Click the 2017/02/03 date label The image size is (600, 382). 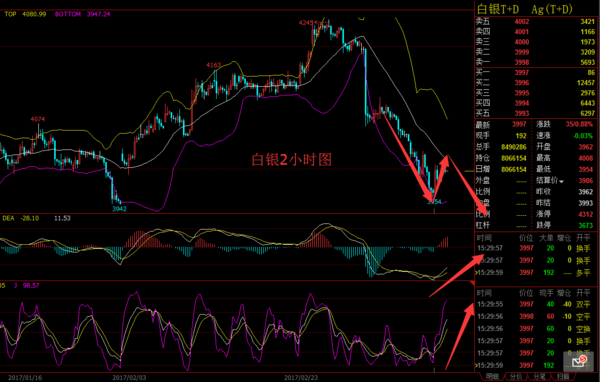click(x=129, y=378)
